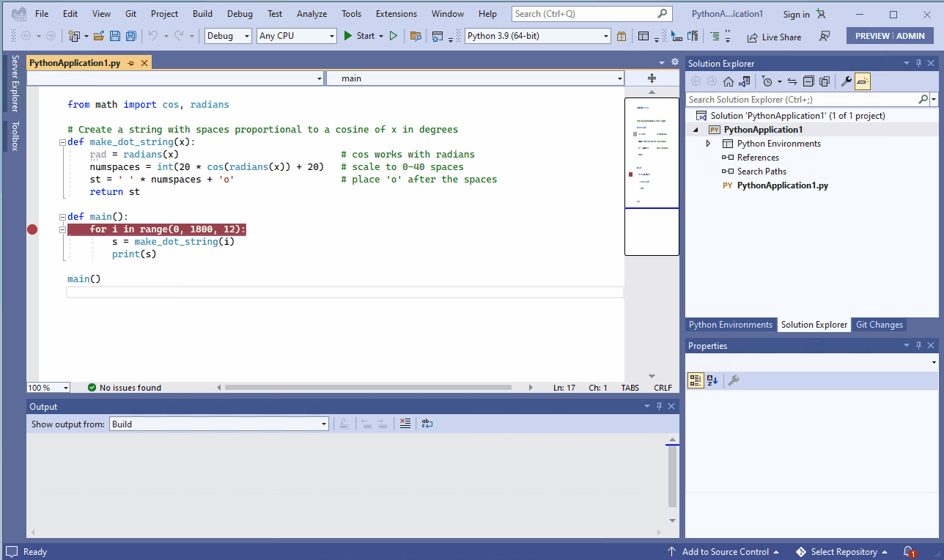
Task: Toggle the breakpoint on the for loop line
Action: click(32, 229)
